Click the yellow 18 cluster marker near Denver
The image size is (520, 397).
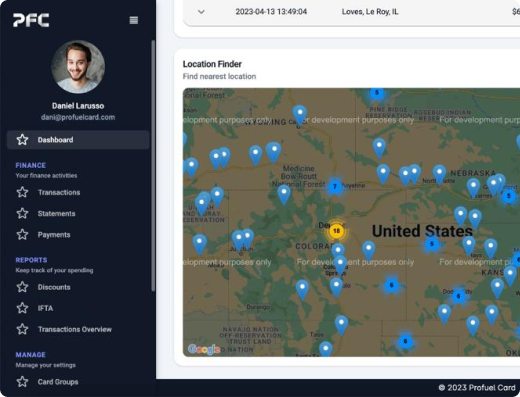(337, 231)
